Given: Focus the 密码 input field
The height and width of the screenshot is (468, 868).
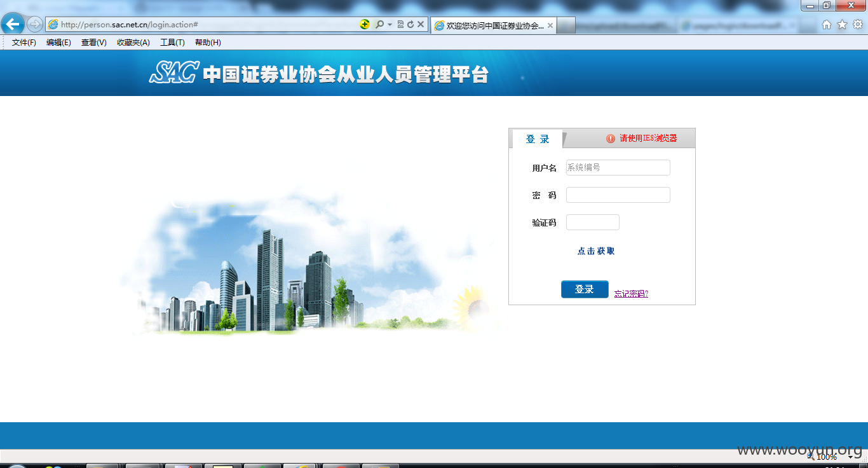Looking at the screenshot, I should click(x=618, y=195).
